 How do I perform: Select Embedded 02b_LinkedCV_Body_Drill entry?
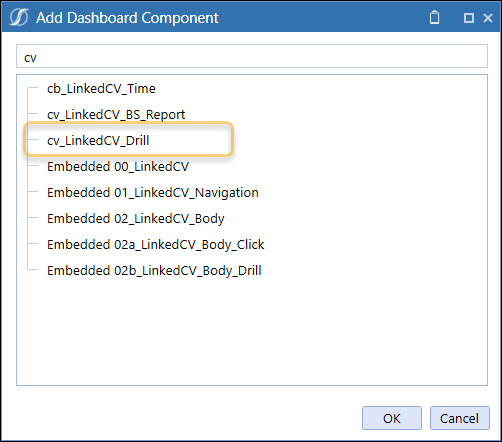click(x=154, y=271)
